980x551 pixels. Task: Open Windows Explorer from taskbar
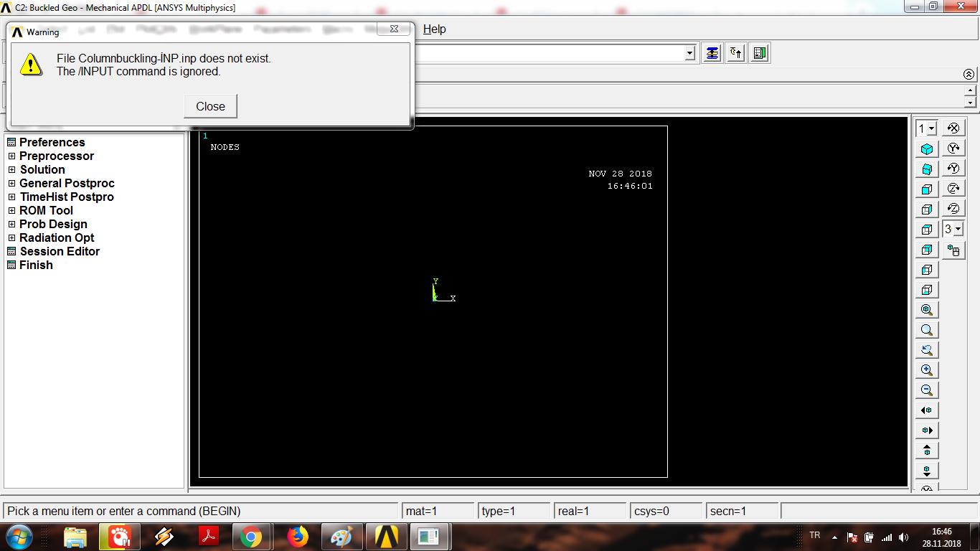(x=75, y=537)
